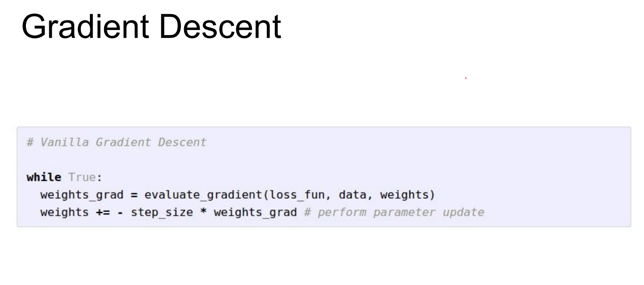
Task: Click the equals sign in the assignment
Action: coord(134,195)
